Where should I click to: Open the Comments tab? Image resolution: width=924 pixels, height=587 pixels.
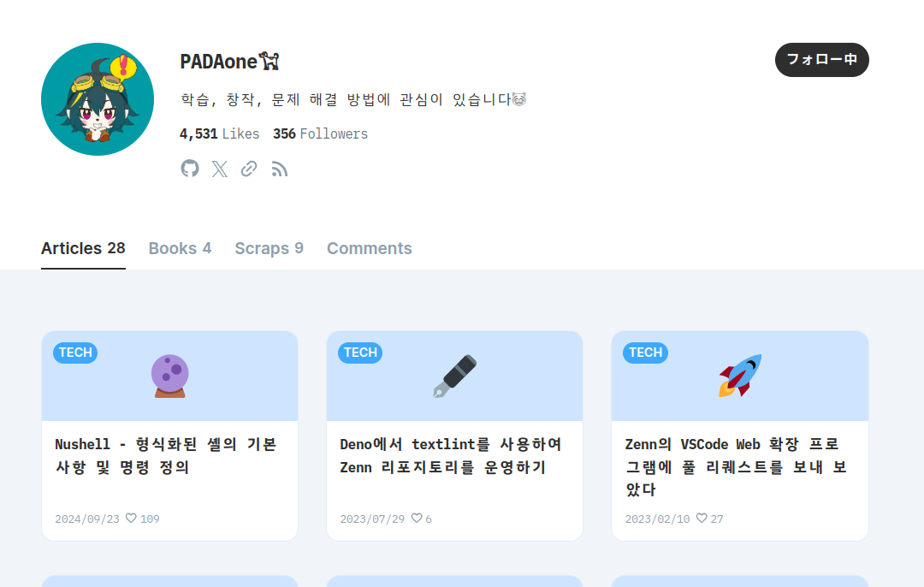point(370,248)
